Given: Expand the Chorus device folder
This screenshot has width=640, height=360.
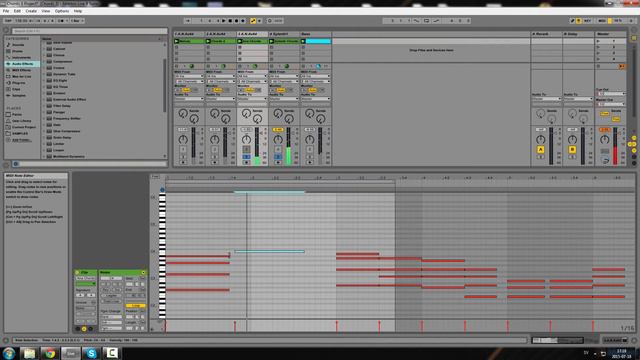Looking at the screenshot, I should click(44, 55).
